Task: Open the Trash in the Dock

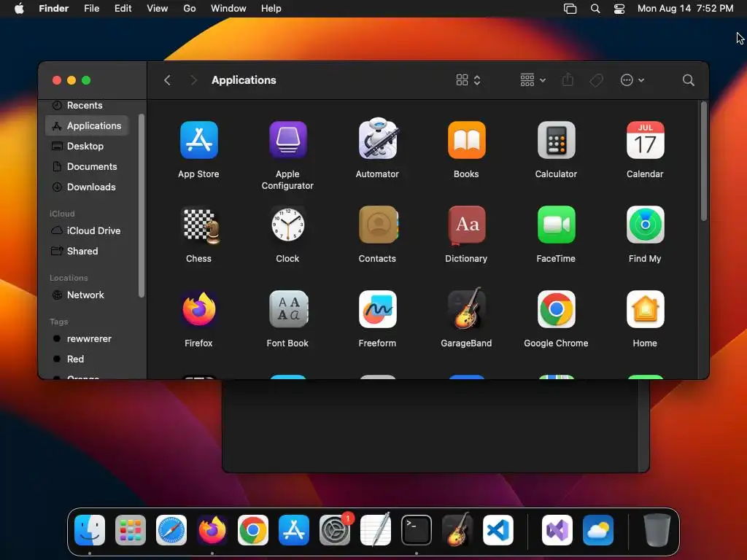Action: (x=657, y=530)
